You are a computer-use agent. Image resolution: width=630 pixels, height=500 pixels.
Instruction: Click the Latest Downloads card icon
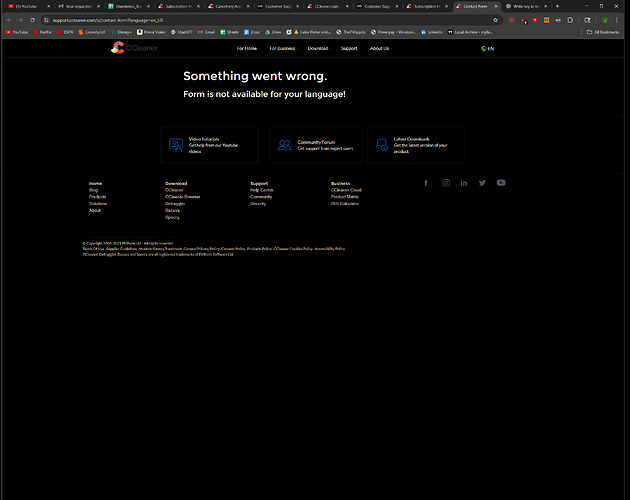coord(381,145)
